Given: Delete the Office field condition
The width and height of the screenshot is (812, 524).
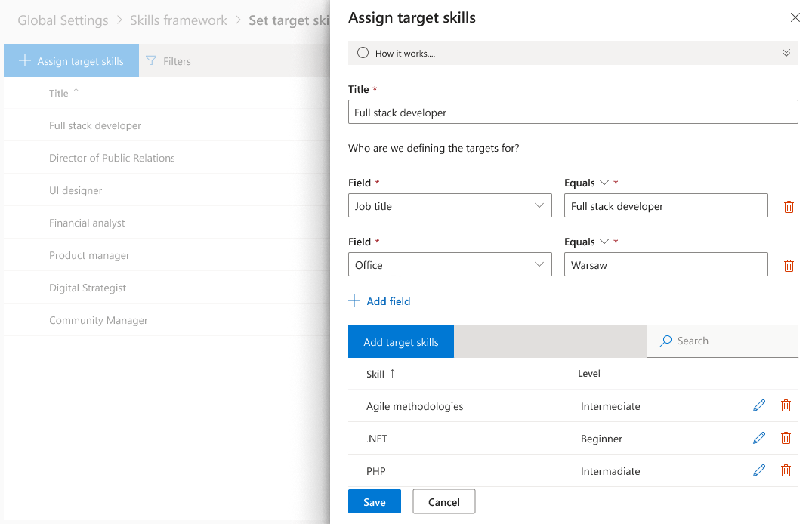Looking at the screenshot, I should (x=789, y=265).
